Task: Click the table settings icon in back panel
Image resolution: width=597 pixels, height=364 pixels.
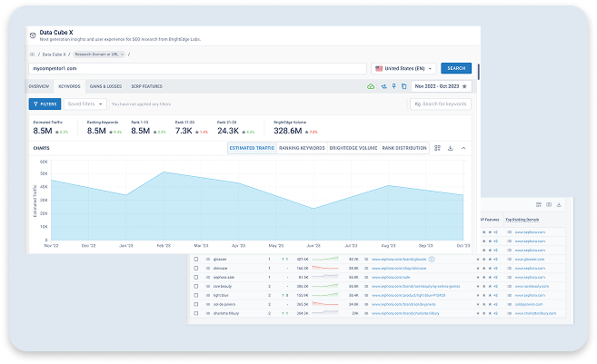Action: point(539,204)
